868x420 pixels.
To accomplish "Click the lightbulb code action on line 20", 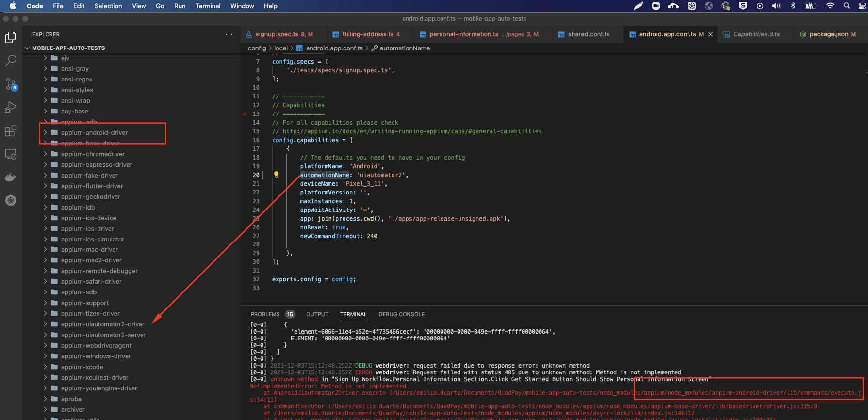I will pos(276,175).
